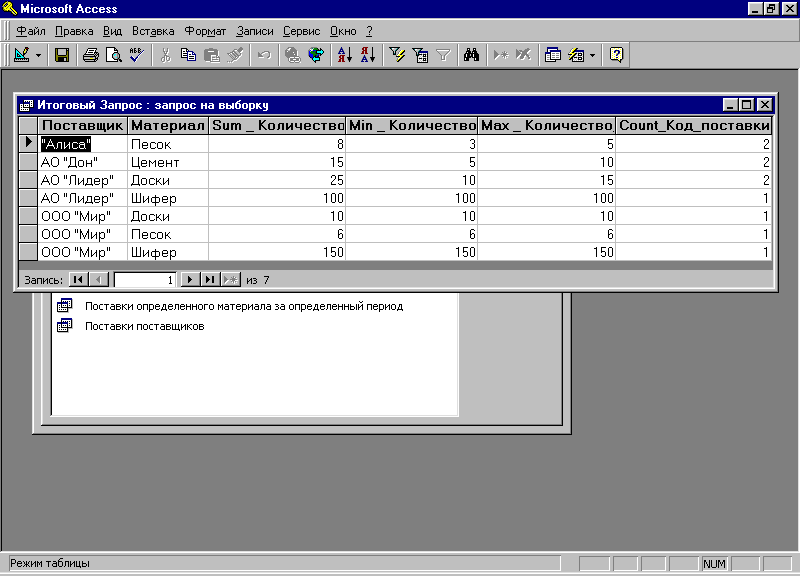The width and height of the screenshot is (800, 576).
Task: Go to next record navigation button
Action: (190, 280)
